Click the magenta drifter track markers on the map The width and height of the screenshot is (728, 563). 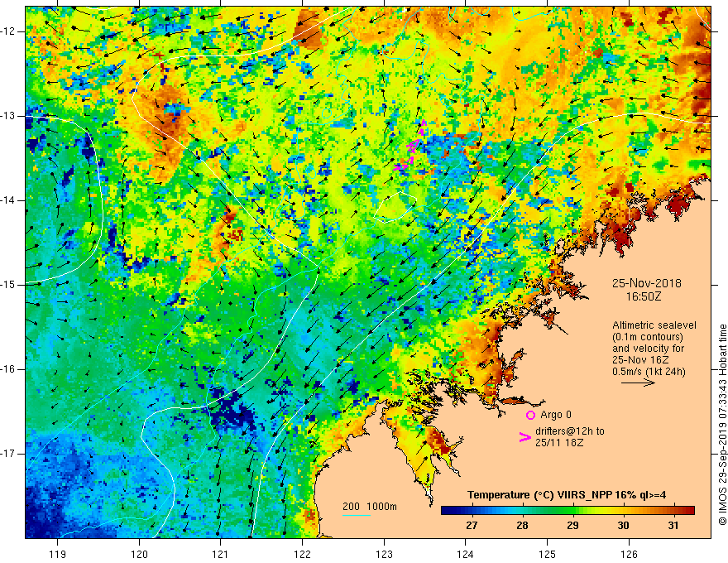tap(410, 147)
